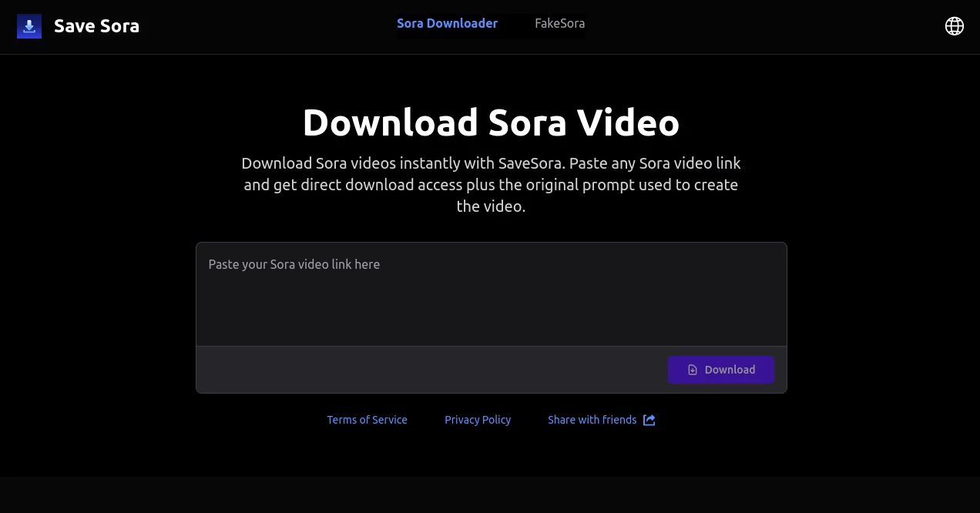Select Save Sora in the top navigation
Viewport: 980px width, 513px height.
[x=96, y=25]
